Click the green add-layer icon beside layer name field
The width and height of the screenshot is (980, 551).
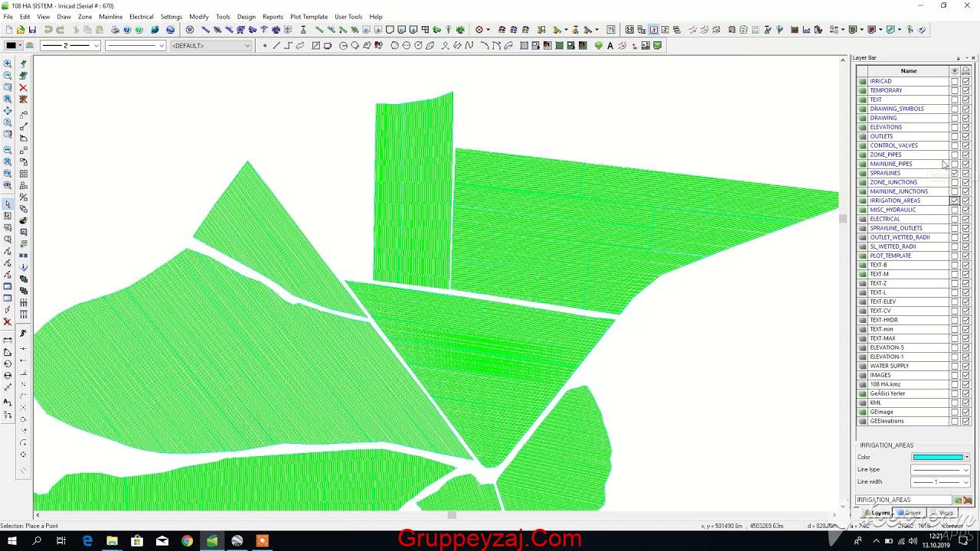pos(957,500)
